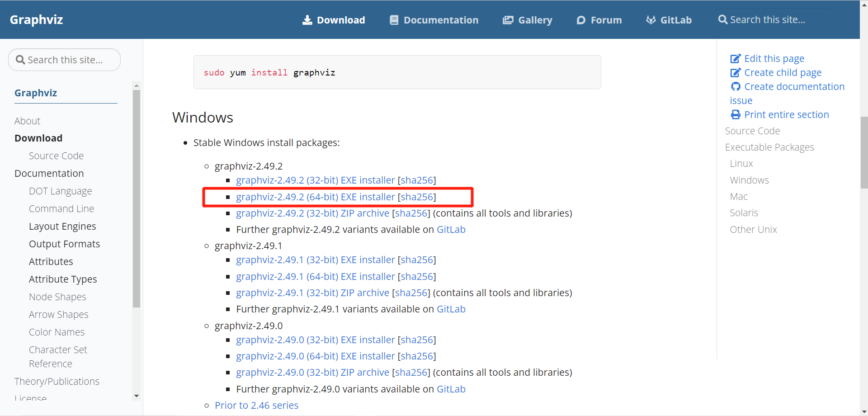
Task: Open Forum from the top navigation
Action: click(x=599, y=20)
